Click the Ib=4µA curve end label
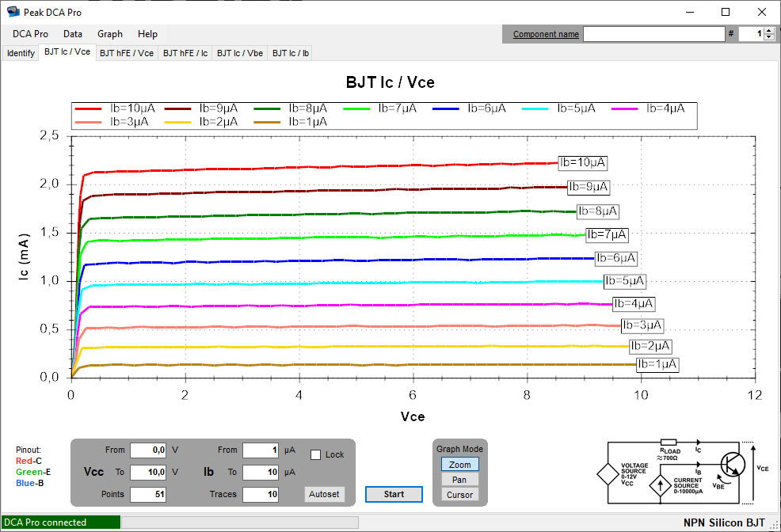The height and width of the screenshot is (532, 781). point(634,303)
